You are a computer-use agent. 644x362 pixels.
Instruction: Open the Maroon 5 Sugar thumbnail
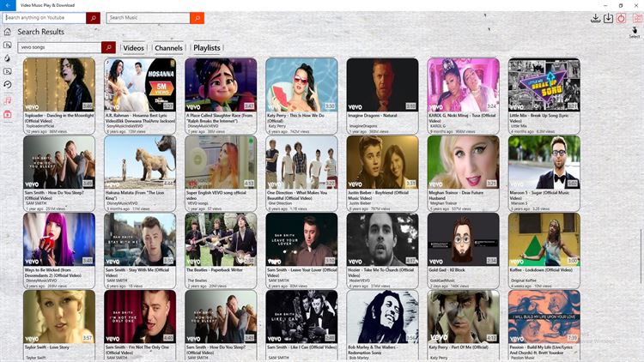click(x=544, y=162)
